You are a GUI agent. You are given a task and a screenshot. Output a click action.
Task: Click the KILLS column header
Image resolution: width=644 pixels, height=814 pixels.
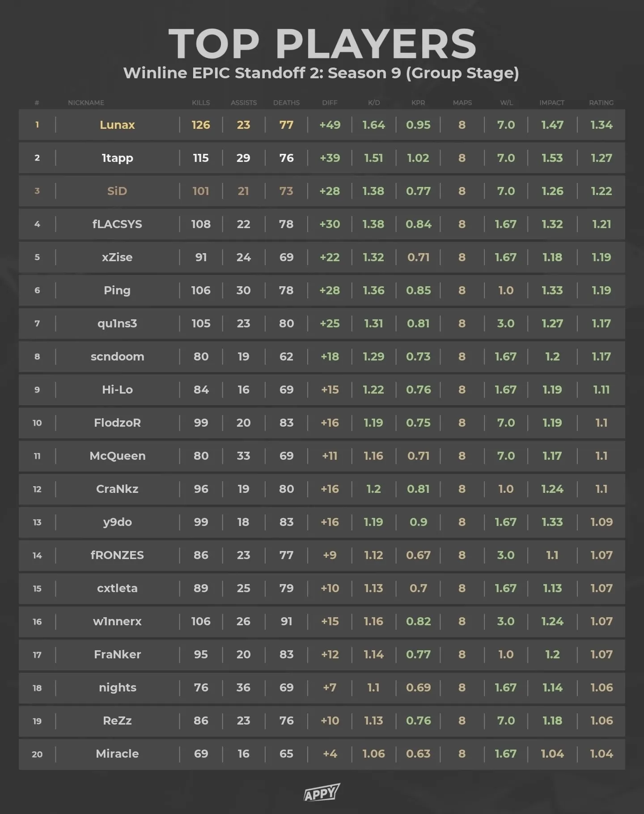click(x=201, y=103)
